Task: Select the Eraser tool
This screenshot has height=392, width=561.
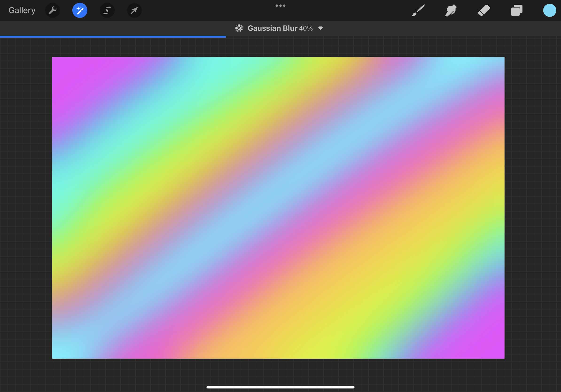Action: tap(484, 10)
